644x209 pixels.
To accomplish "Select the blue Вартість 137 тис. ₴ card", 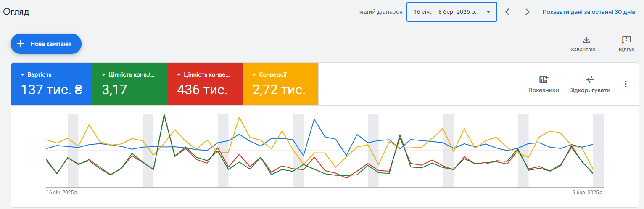I will click(x=51, y=84).
